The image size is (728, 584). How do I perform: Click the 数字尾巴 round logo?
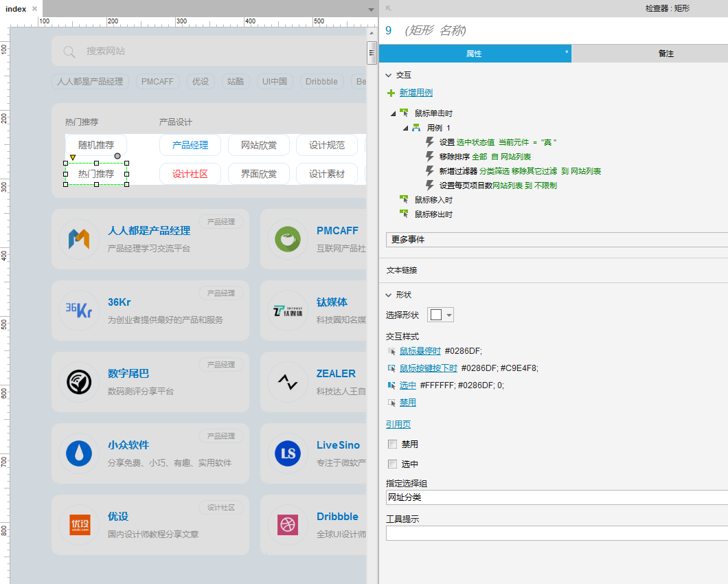tap(79, 382)
